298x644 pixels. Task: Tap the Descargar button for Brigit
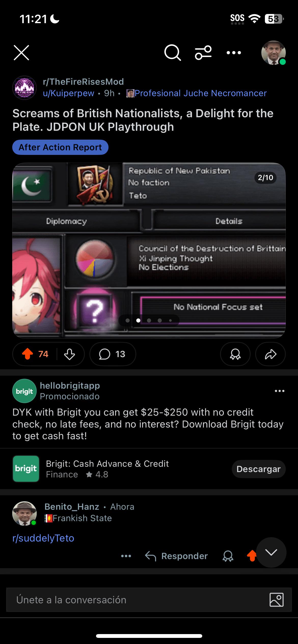[x=259, y=469]
